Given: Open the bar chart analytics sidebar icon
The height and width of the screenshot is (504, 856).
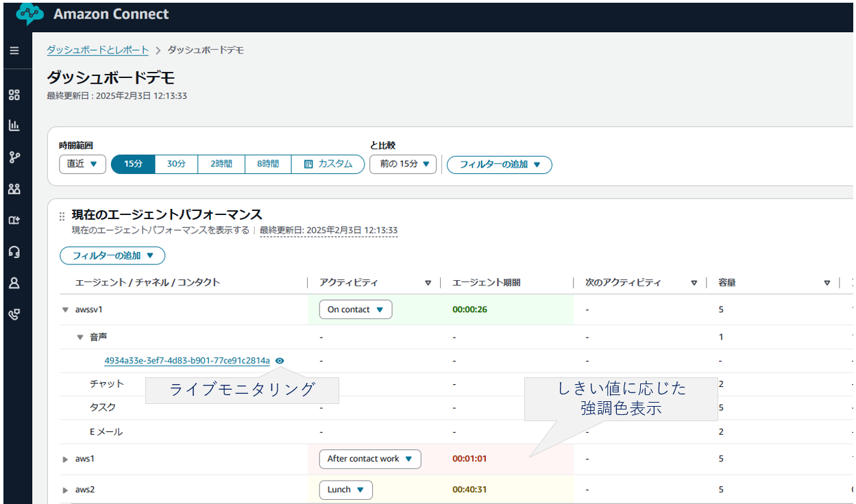Looking at the screenshot, I should (14, 125).
